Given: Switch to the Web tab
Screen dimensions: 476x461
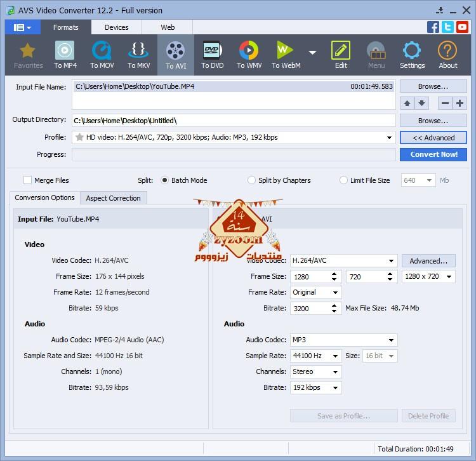Looking at the screenshot, I should 168,27.
